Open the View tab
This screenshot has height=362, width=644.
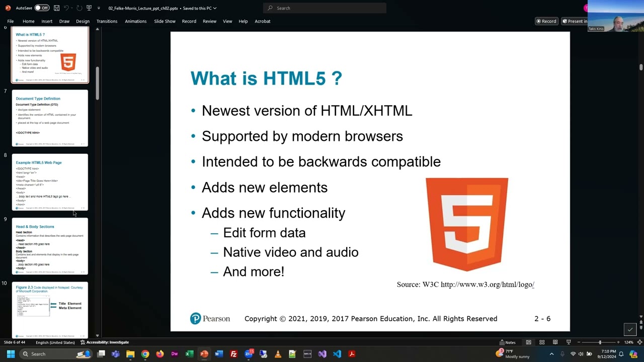coord(227,21)
